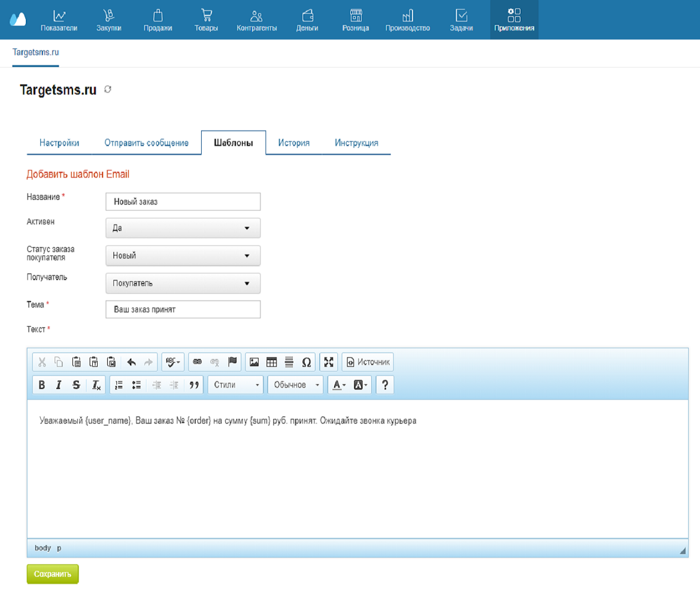The width and height of the screenshot is (700, 590).
Task: Toggle strikethrough formatting
Action: 76,384
